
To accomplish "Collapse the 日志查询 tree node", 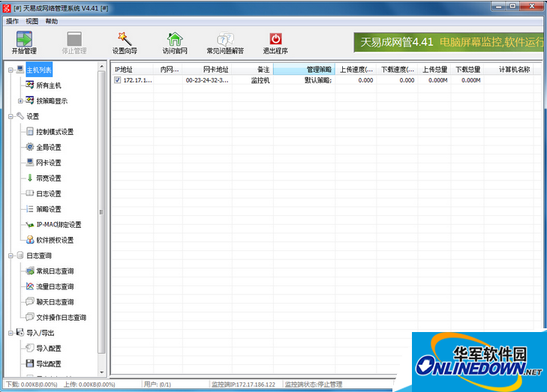I will click(11, 256).
